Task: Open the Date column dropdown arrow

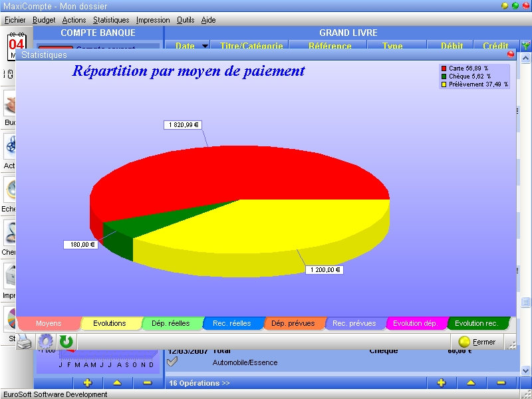Action: (204, 46)
